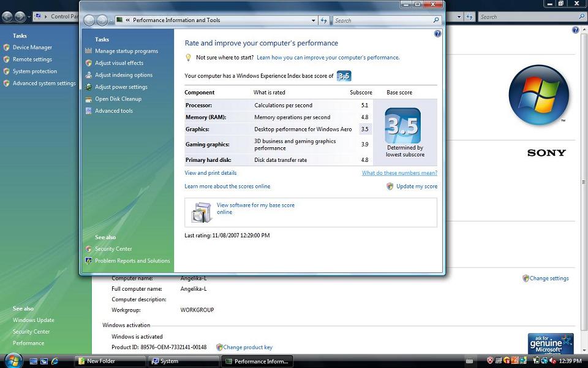The height and width of the screenshot is (368, 588).
Task: Click the refresh icon in Performance address bar
Action: (323, 20)
